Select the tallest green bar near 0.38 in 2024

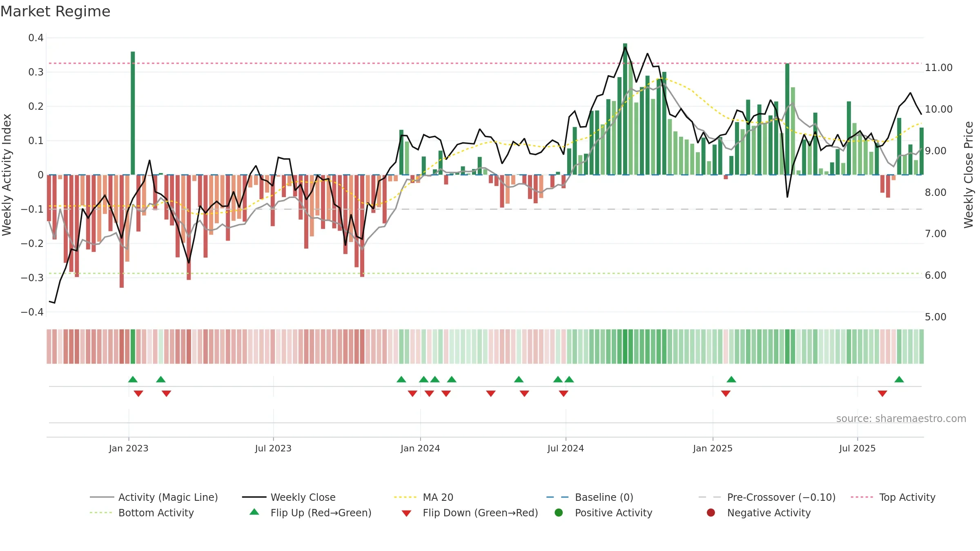(625, 109)
